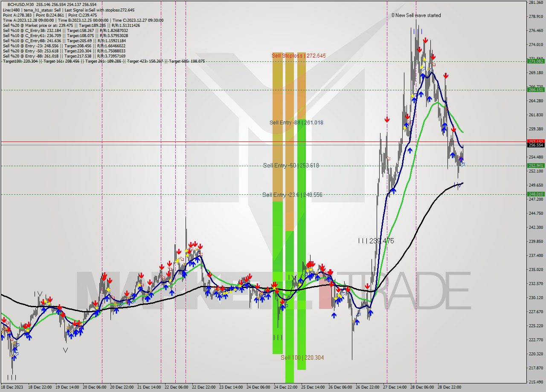Viewport: 546px width, 392px height.
Task: Click the '22 Dec 22:00' time label
Action: tap(203, 388)
